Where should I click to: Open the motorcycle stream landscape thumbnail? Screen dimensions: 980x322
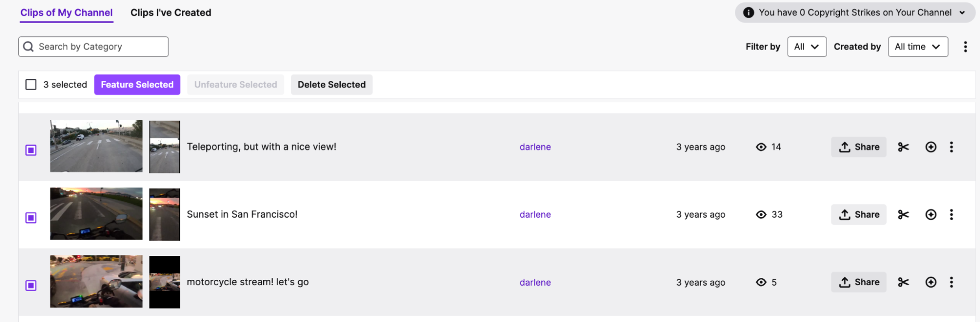[96, 281]
